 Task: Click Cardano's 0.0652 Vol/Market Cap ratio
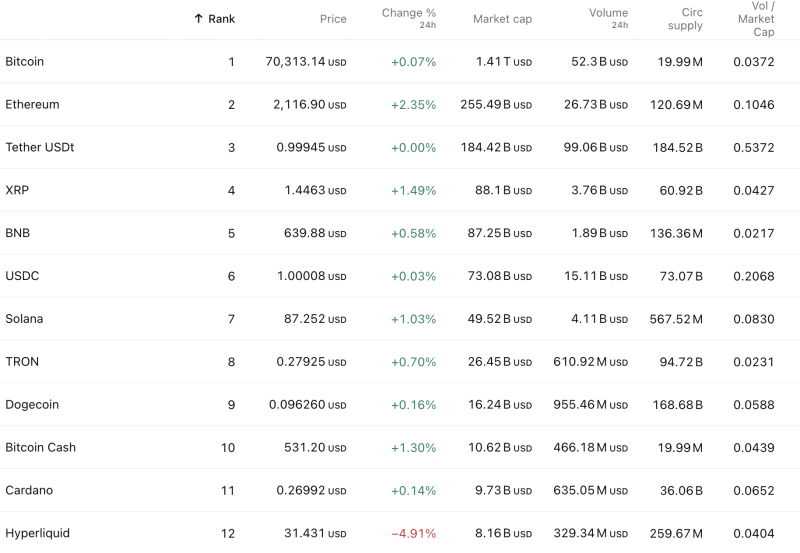tap(754, 490)
